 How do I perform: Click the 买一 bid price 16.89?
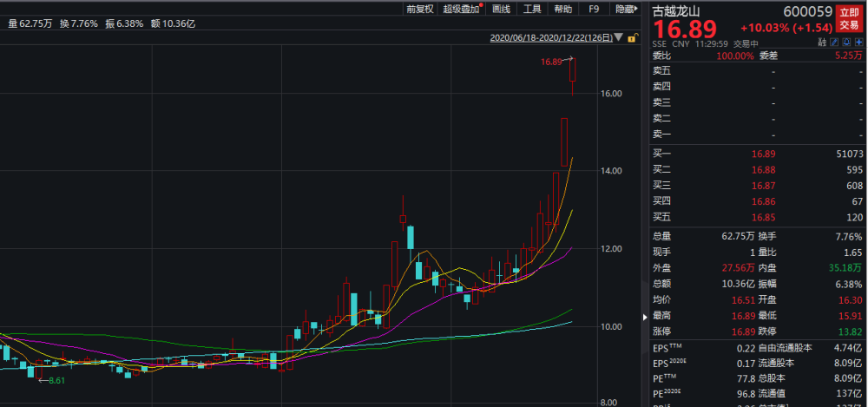click(760, 154)
